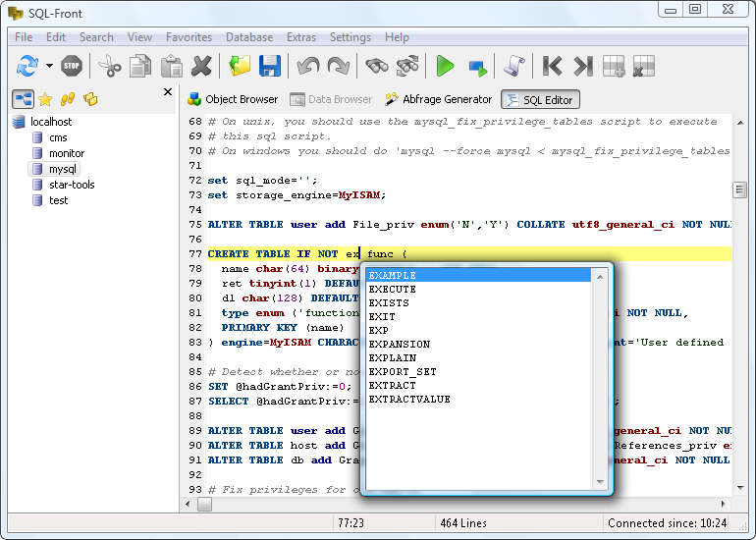
Task: Click the yellow footprints icon in sidebar
Action: coord(68,99)
